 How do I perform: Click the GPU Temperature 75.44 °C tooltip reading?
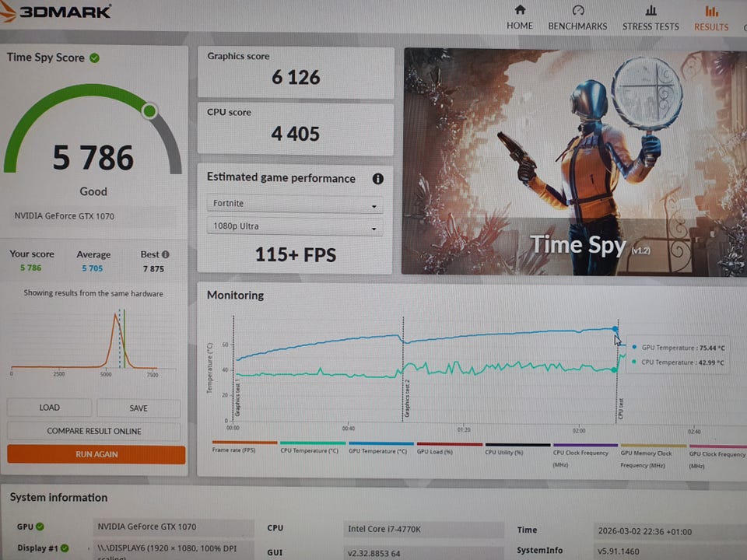click(679, 348)
